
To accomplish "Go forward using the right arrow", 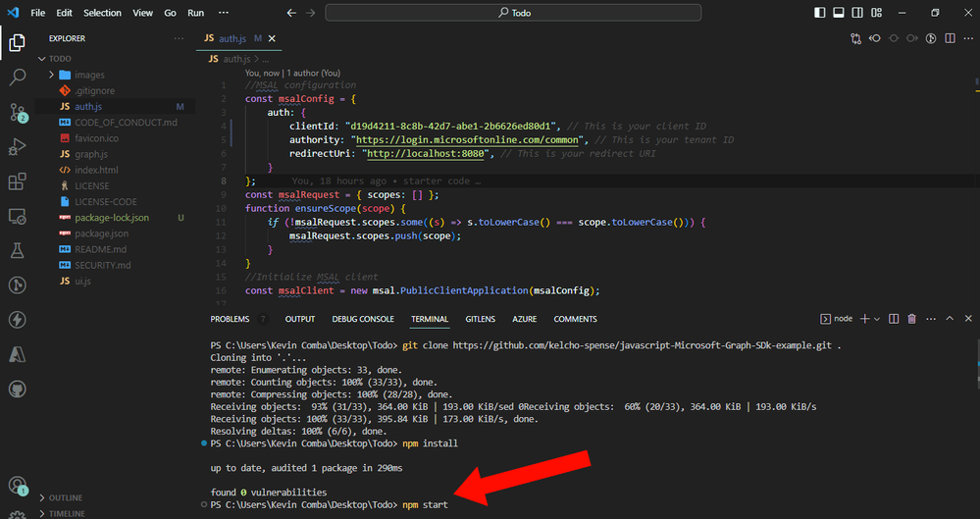I will [311, 13].
